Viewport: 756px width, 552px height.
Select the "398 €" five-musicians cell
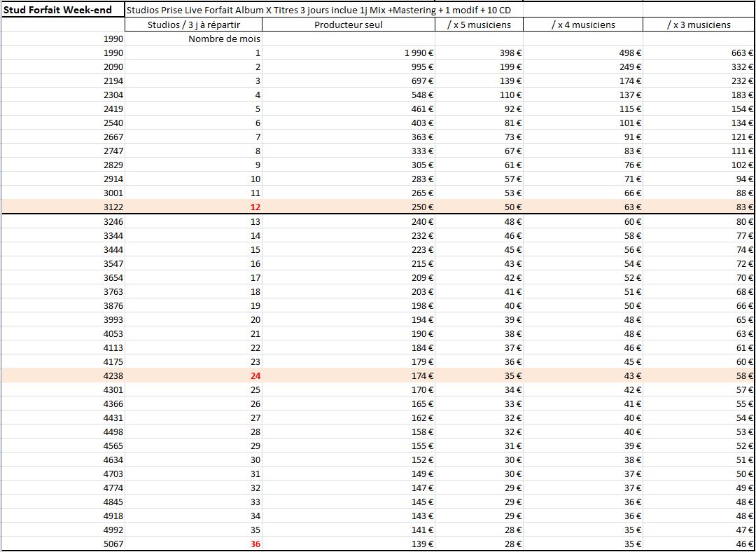click(510, 53)
